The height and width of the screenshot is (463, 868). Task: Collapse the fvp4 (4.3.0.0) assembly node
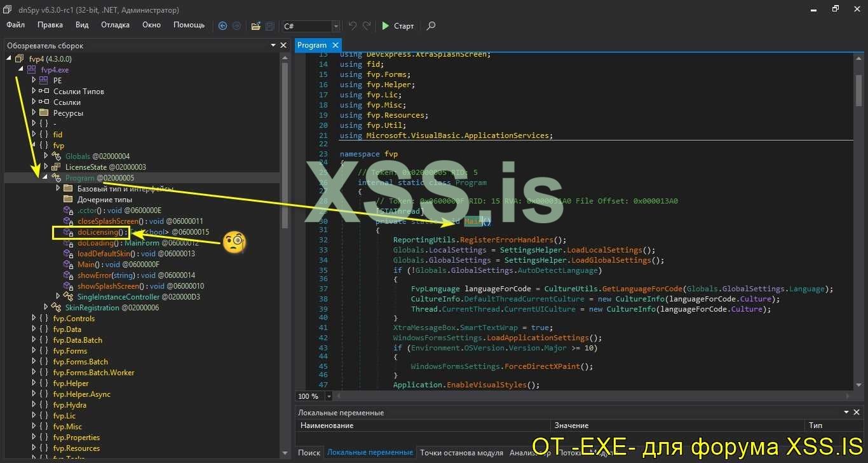(x=9, y=59)
